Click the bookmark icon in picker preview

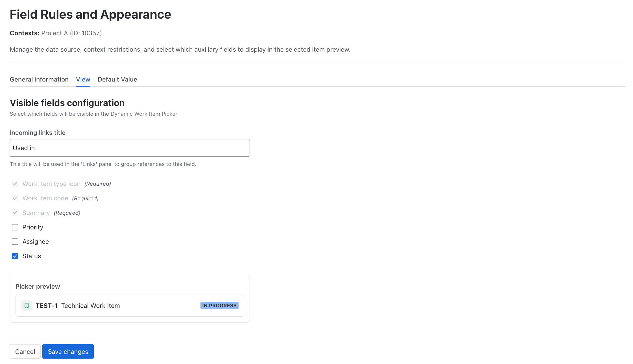pyautogui.click(x=27, y=306)
